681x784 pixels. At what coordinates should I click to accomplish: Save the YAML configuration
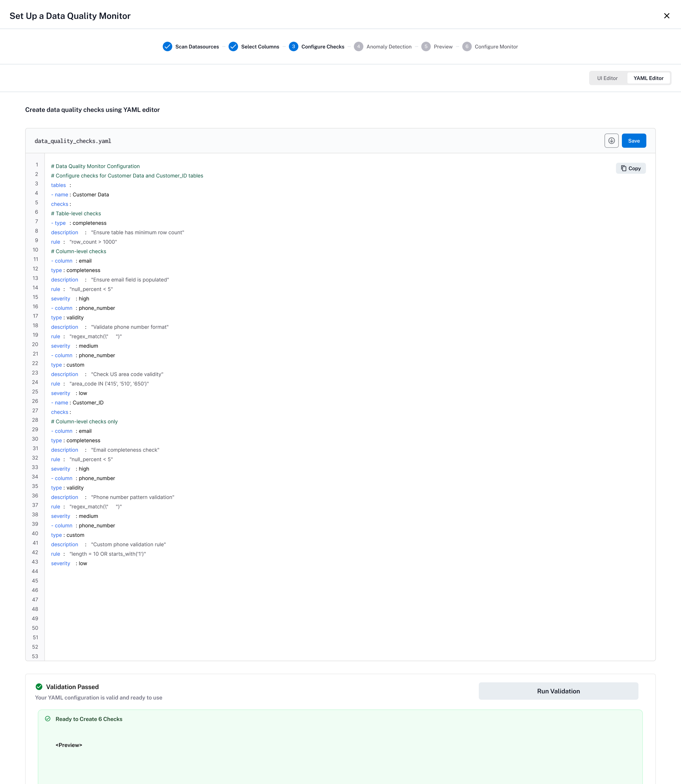[x=634, y=141]
